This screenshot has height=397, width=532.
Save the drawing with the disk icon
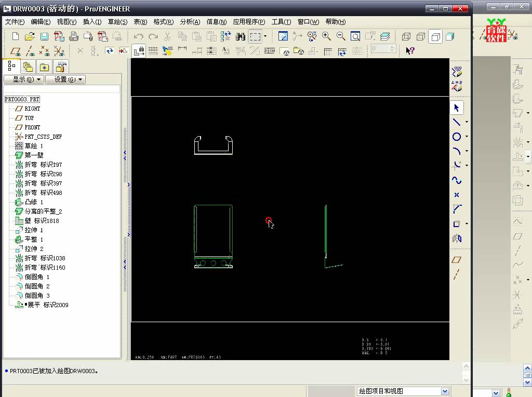[x=45, y=36]
